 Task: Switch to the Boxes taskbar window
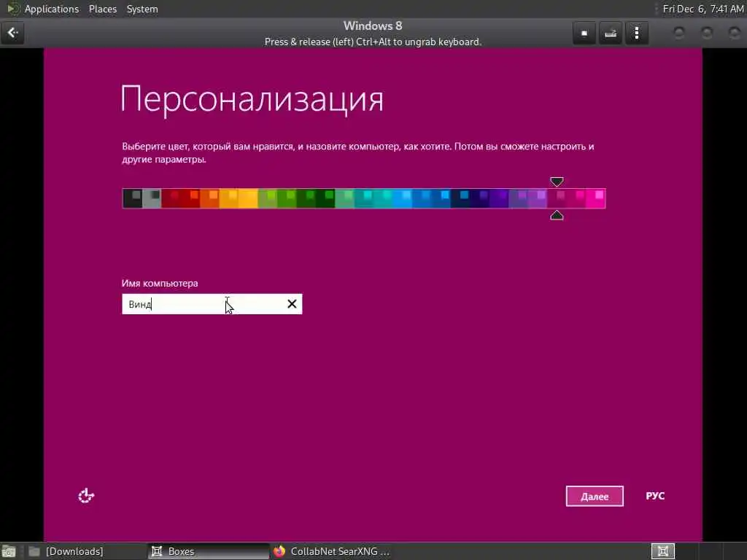[x=208, y=551]
